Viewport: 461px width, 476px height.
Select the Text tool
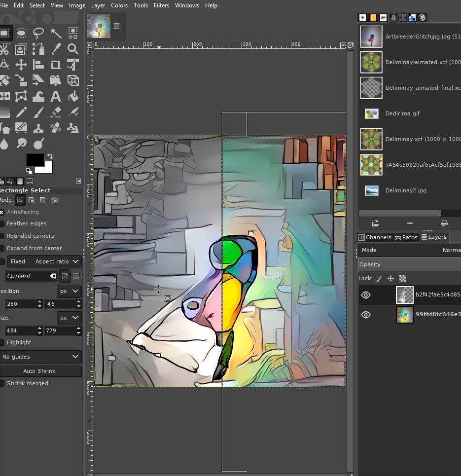click(x=56, y=96)
